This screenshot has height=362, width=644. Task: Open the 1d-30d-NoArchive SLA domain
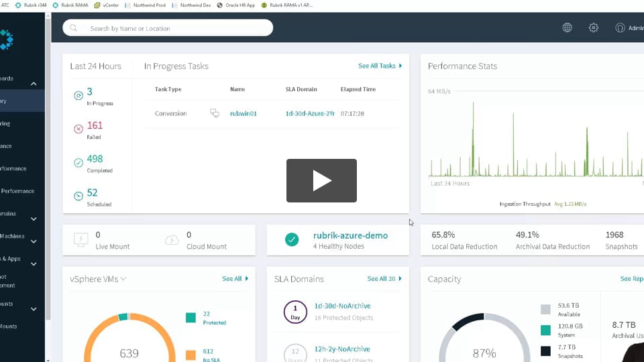coord(343,306)
